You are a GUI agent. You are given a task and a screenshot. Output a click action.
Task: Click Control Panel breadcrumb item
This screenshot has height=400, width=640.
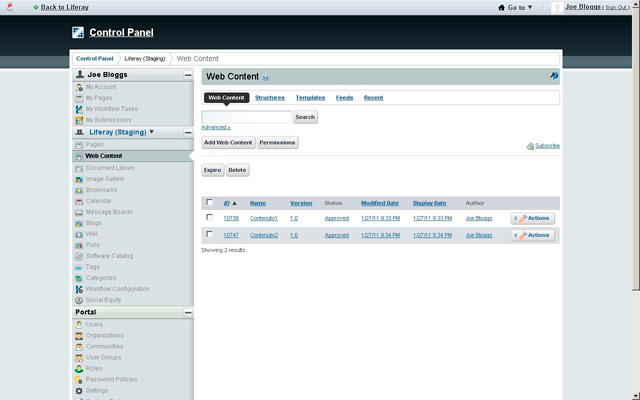[x=95, y=59]
